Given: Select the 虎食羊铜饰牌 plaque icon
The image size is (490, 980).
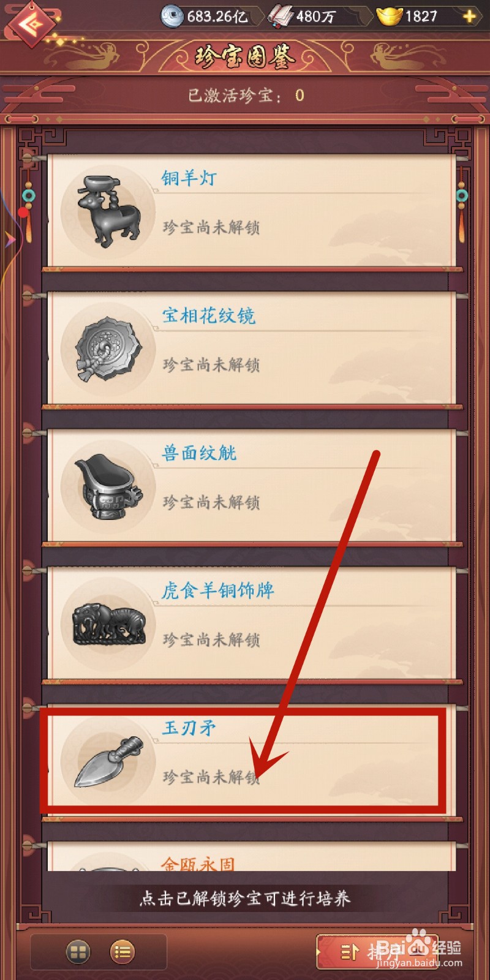Looking at the screenshot, I should [x=109, y=624].
